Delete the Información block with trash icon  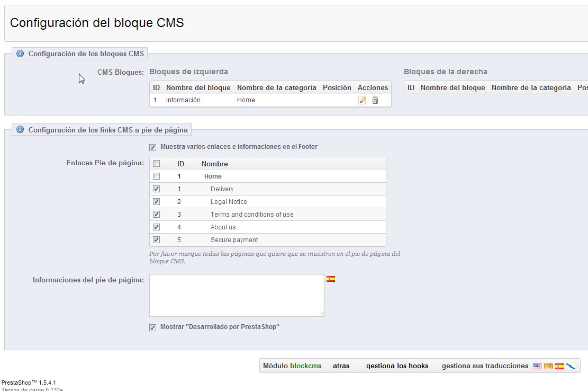(375, 100)
